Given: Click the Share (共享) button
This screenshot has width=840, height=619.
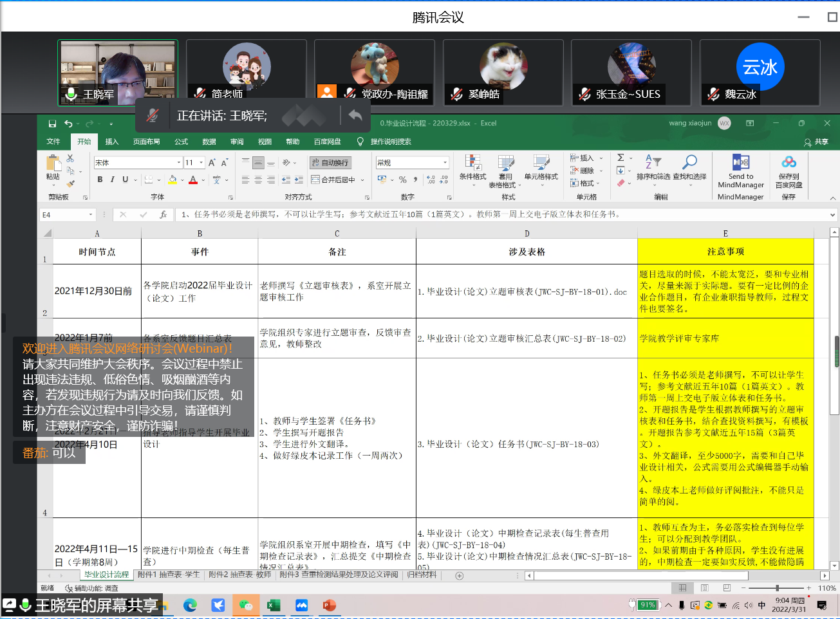Looking at the screenshot, I should click(x=816, y=142).
